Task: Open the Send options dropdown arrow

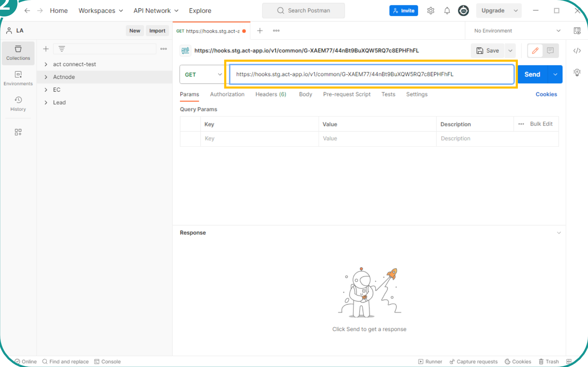Action: [555, 74]
